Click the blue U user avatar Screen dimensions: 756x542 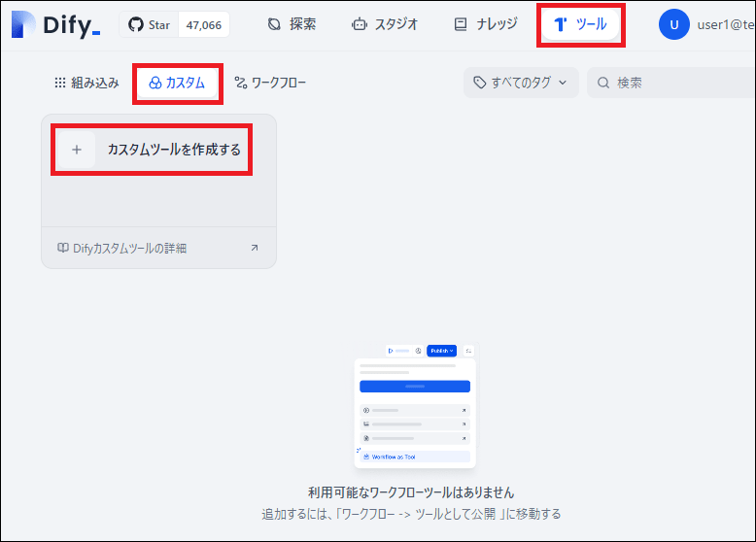673,24
